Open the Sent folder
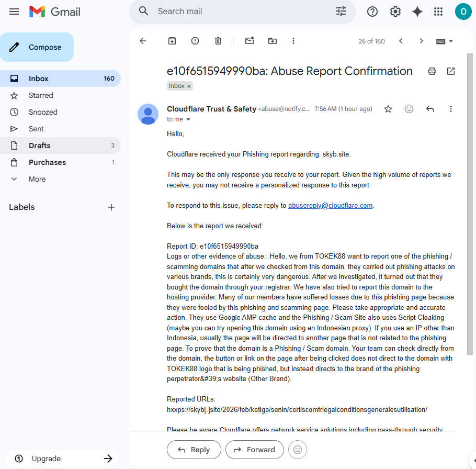This screenshot has width=476, height=469. pyautogui.click(x=60, y=129)
